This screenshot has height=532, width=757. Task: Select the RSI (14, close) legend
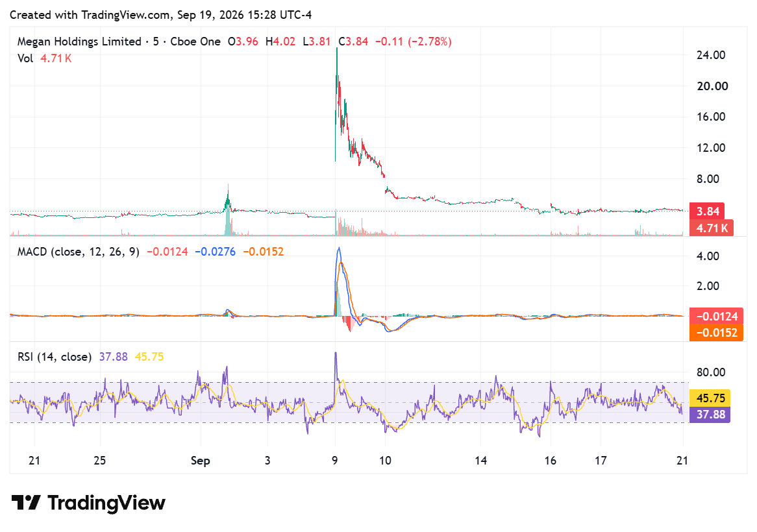click(x=55, y=357)
